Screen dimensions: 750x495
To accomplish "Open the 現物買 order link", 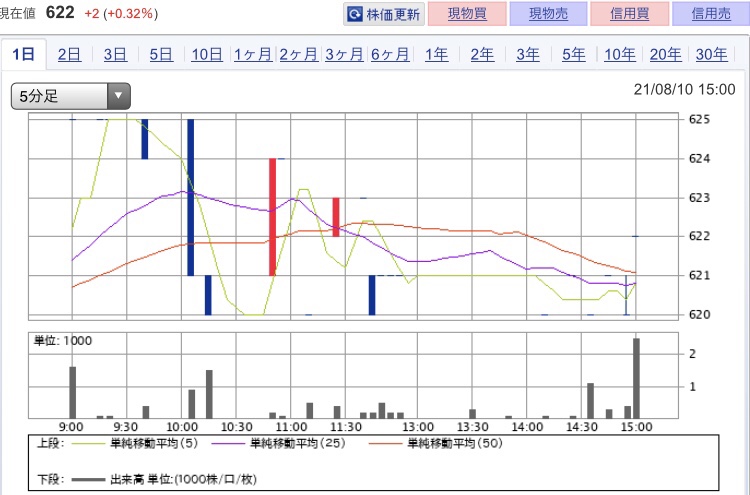I will [467, 14].
